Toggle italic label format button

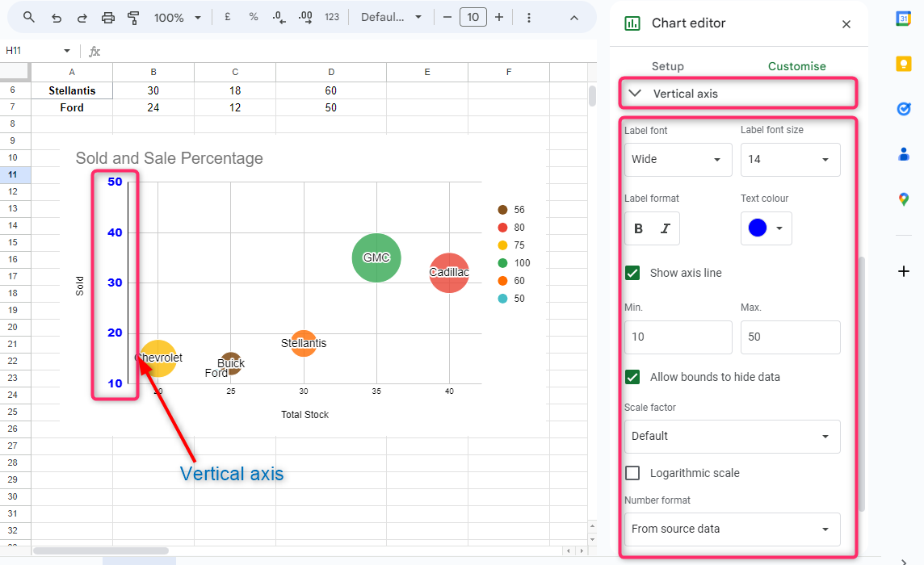pyautogui.click(x=666, y=228)
